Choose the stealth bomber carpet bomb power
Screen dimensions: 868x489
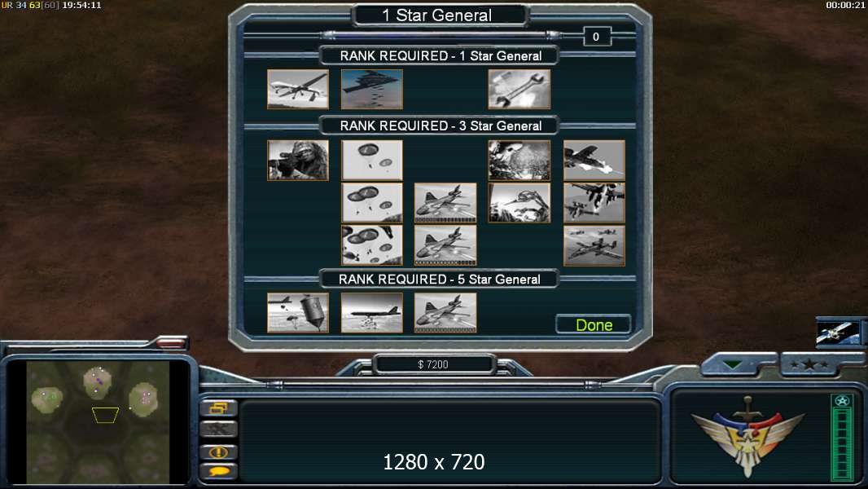[x=372, y=89]
